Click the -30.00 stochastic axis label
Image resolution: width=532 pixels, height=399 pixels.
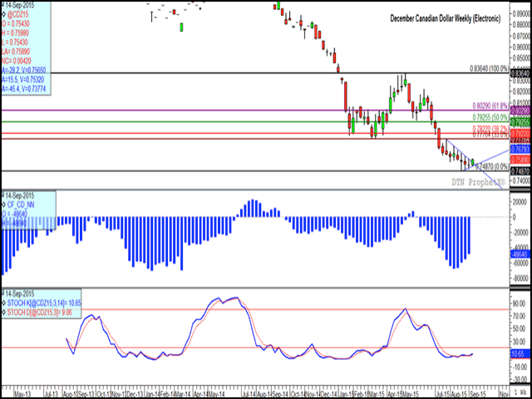521,379
